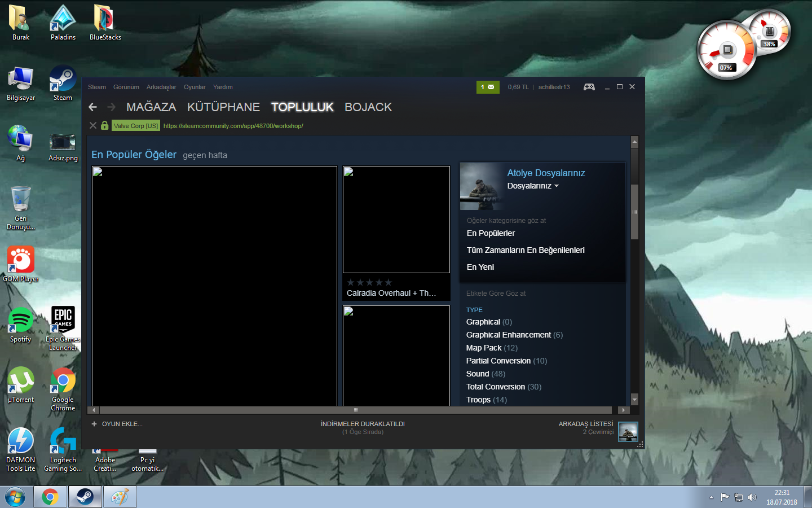The width and height of the screenshot is (812, 508).
Task: Open the En Popülerler category link
Action: pos(491,233)
